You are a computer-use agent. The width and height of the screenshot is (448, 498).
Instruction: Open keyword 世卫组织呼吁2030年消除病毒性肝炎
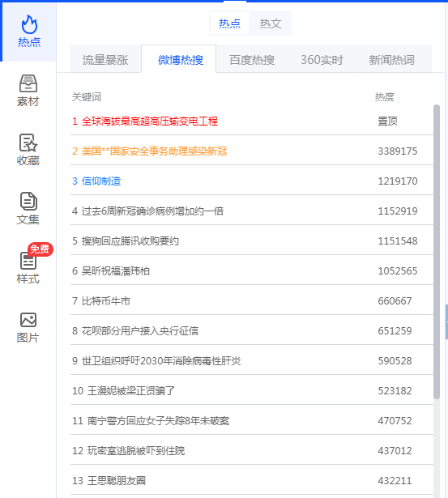coord(161,361)
